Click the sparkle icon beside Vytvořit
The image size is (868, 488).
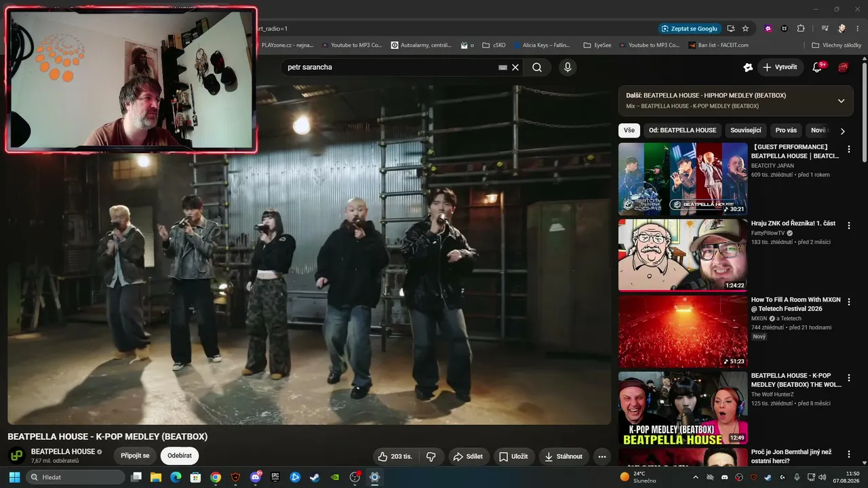click(x=748, y=67)
